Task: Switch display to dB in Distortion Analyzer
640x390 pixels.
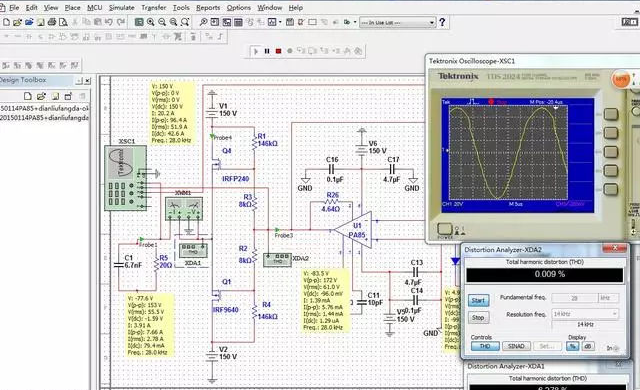Action: point(587,346)
